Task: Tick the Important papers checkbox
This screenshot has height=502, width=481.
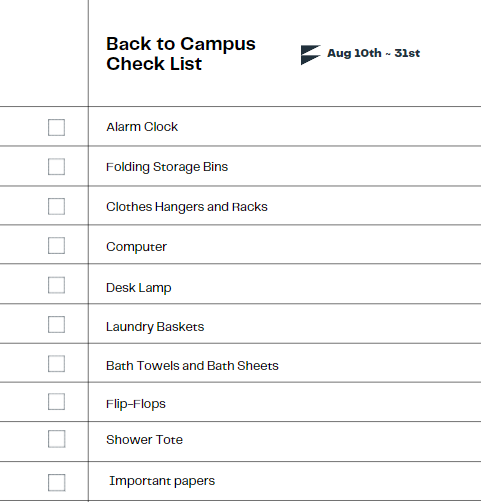Action: tap(56, 482)
